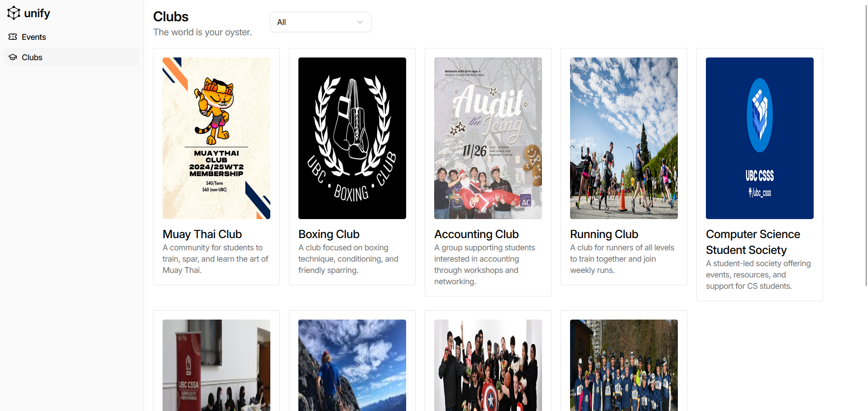This screenshot has height=411, width=868.
Task: Select the Accounting Club title
Action: tap(476, 234)
